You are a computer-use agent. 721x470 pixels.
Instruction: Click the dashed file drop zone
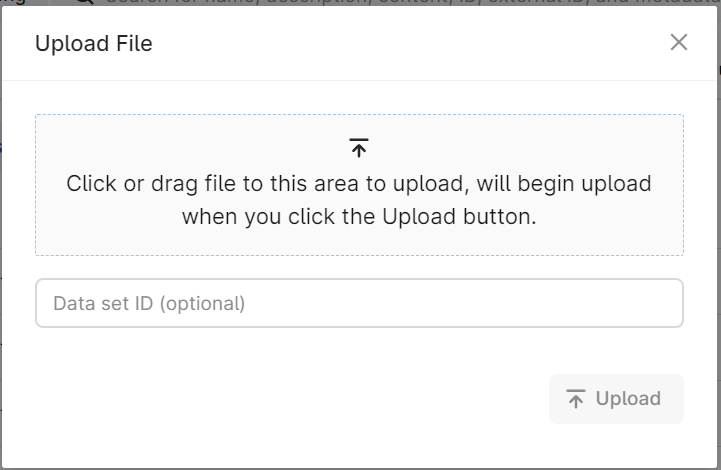pyautogui.click(x=360, y=185)
